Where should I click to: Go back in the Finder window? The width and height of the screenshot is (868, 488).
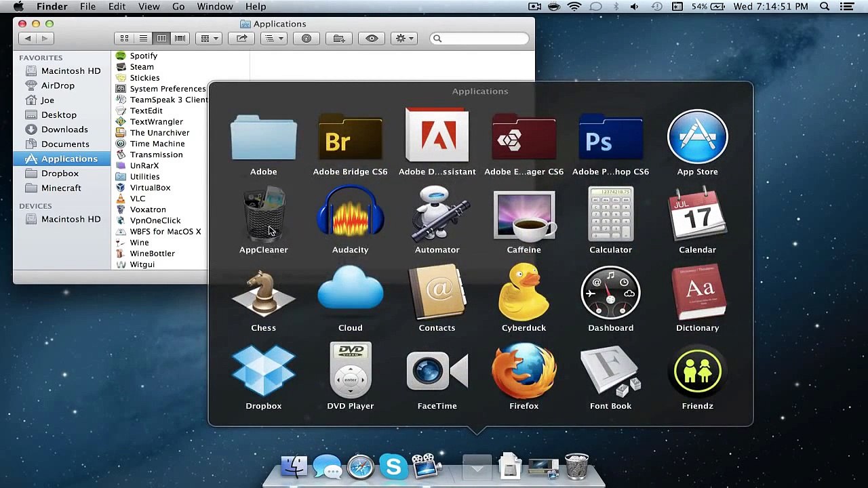[x=28, y=39]
